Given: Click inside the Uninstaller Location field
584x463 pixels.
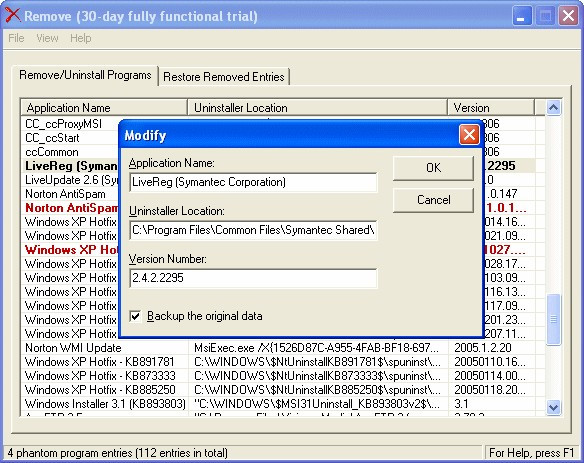Looking at the screenshot, I should pos(253,230).
